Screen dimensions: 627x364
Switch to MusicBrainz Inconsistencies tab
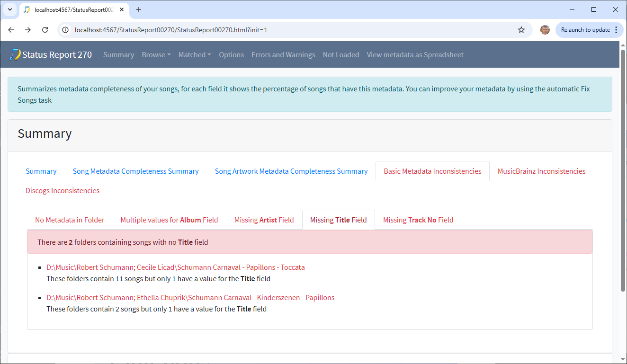pyautogui.click(x=541, y=171)
